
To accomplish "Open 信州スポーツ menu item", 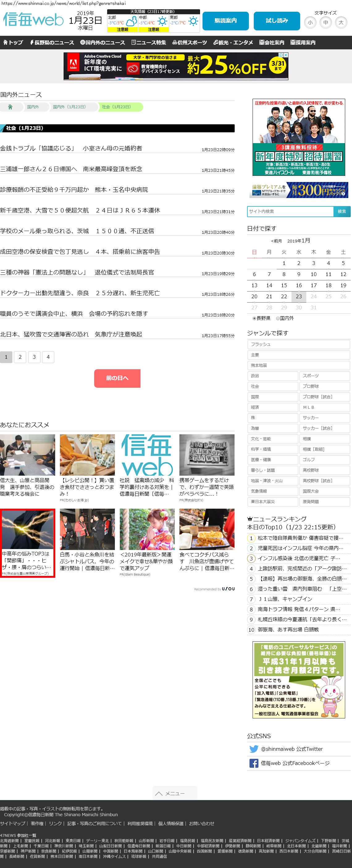I will click(x=189, y=43).
